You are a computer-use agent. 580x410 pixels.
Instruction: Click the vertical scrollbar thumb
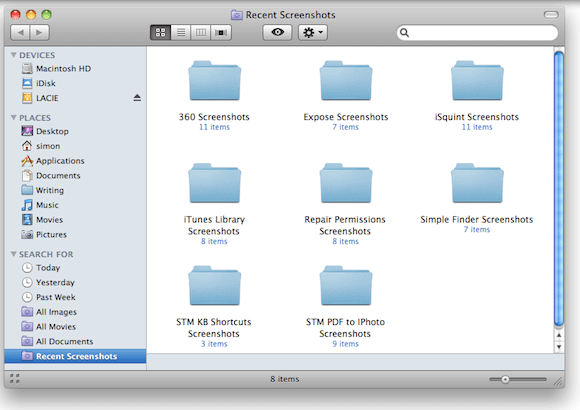tap(559, 189)
